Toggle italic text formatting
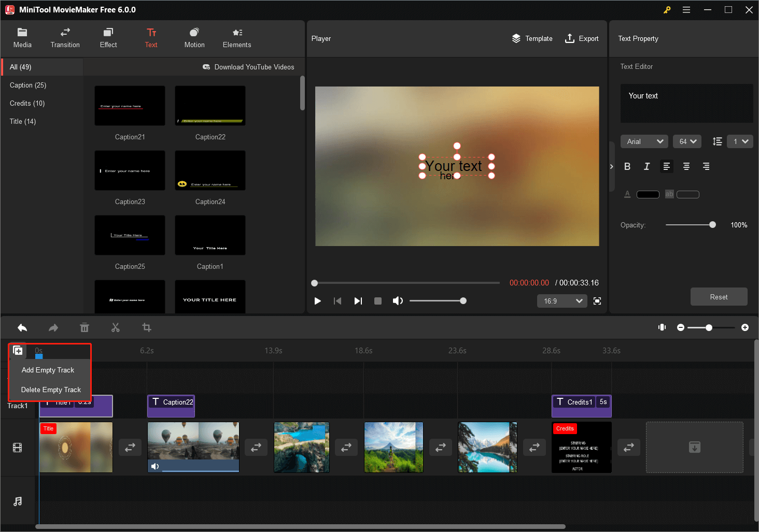This screenshot has width=759, height=532. coord(646,166)
